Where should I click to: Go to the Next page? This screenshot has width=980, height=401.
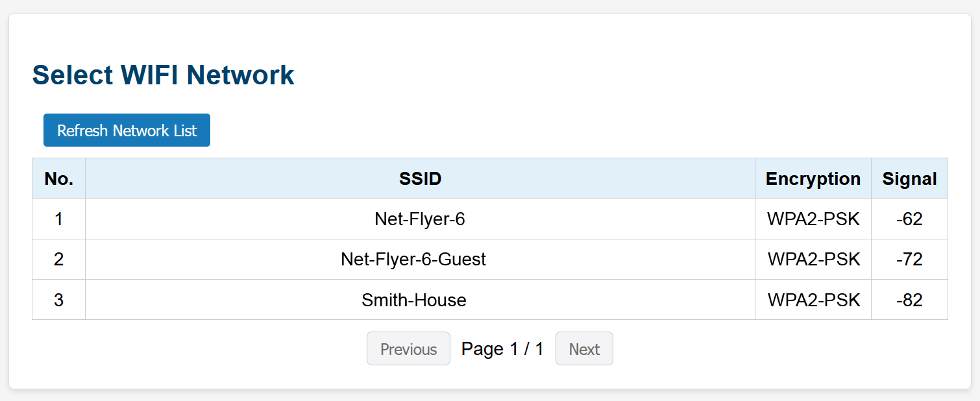click(x=583, y=349)
